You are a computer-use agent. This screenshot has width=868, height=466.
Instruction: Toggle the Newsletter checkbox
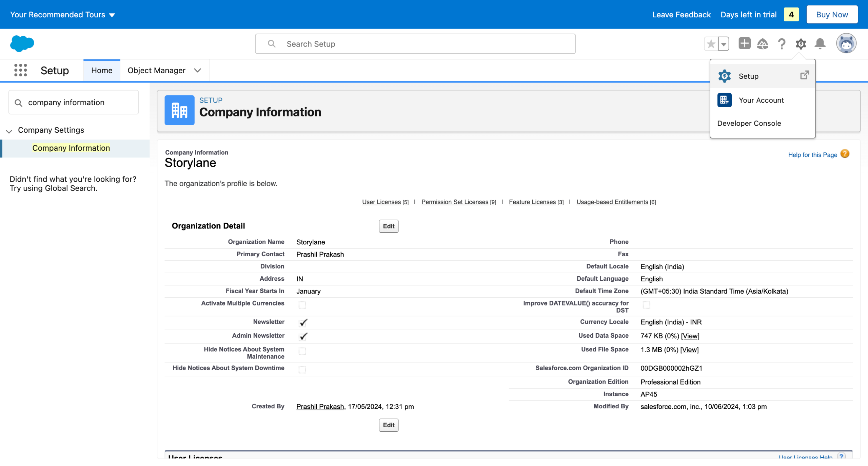click(303, 323)
